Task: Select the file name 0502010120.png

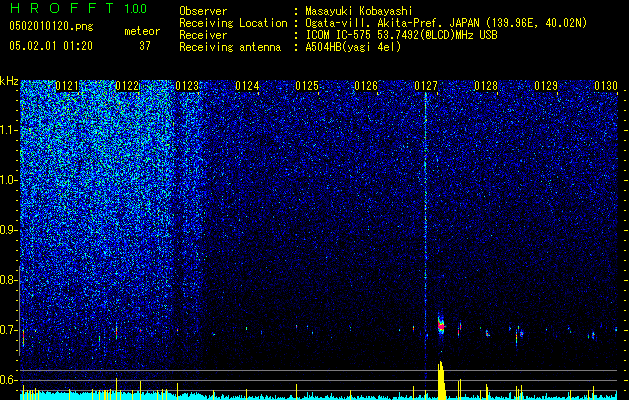Action: pyautogui.click(x=51, y=26)
